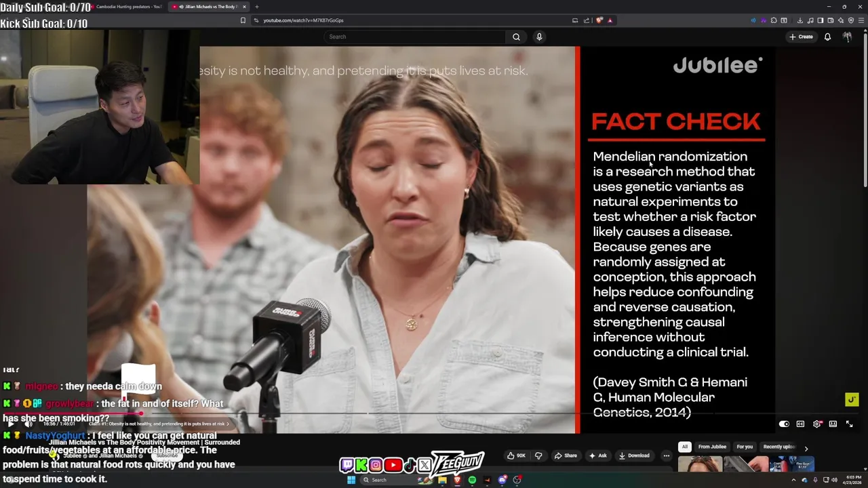Screen dimensions: 868x488
Task: Open YouTube notifications bell
Action: coord(827,37)
